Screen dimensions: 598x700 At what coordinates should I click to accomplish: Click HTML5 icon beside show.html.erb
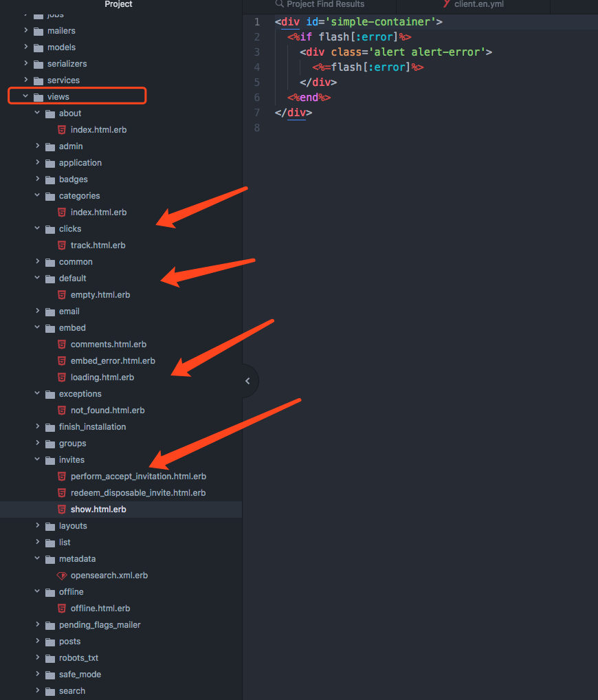(x=62, y=510)
